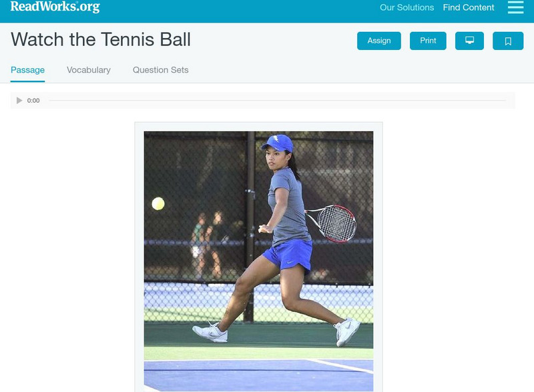Open the hamburger menu icon

515,7
